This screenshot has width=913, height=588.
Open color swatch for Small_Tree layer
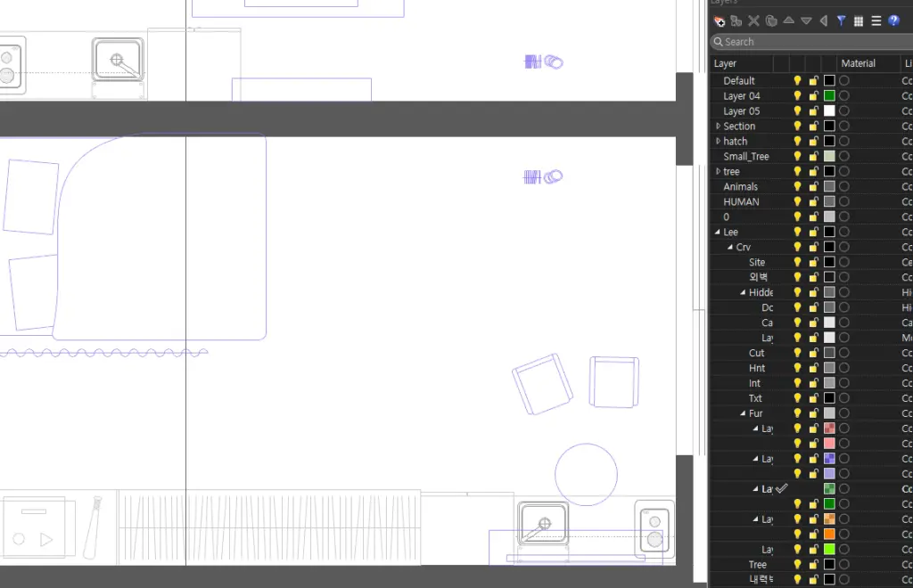pyautogui.click(x=829, y=157)
